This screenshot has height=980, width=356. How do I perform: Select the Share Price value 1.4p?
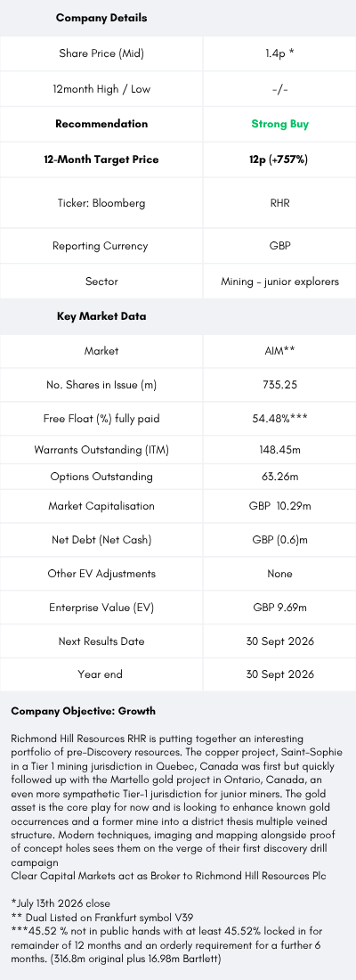279,53
